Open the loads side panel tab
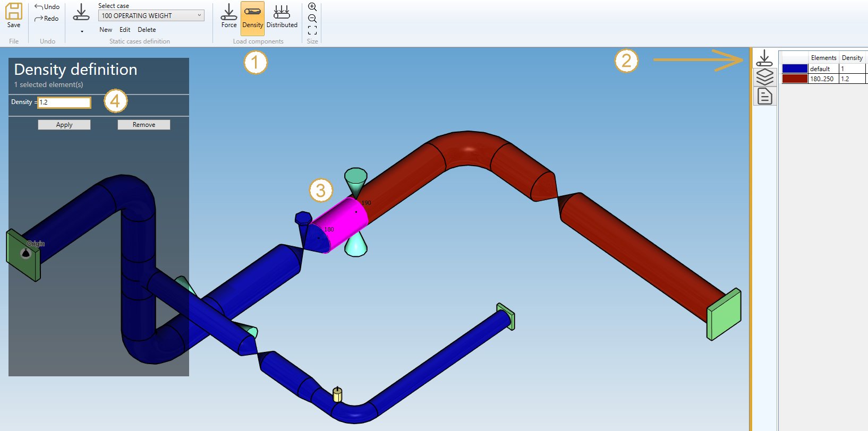The image size is (868, 431). [765, 58]
